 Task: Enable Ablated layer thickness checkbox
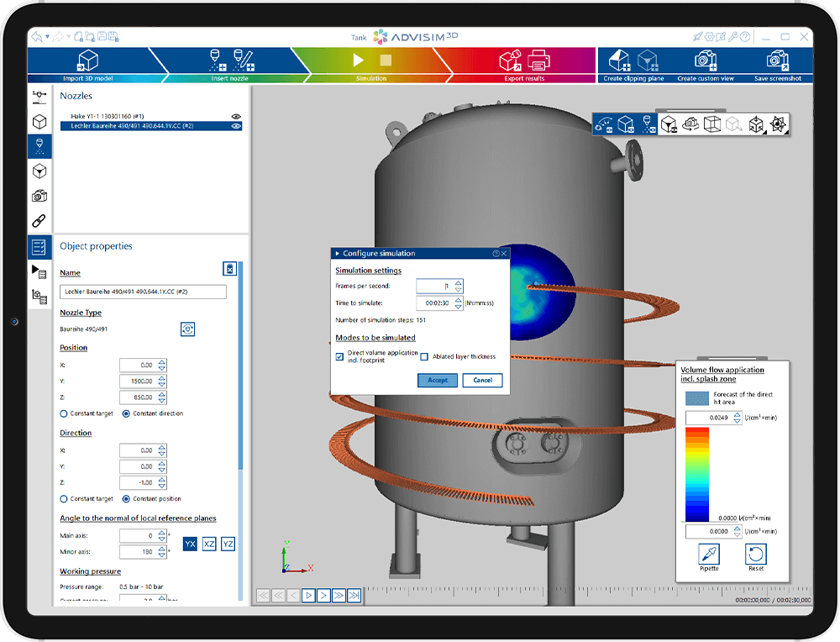[x=424, y=356]
